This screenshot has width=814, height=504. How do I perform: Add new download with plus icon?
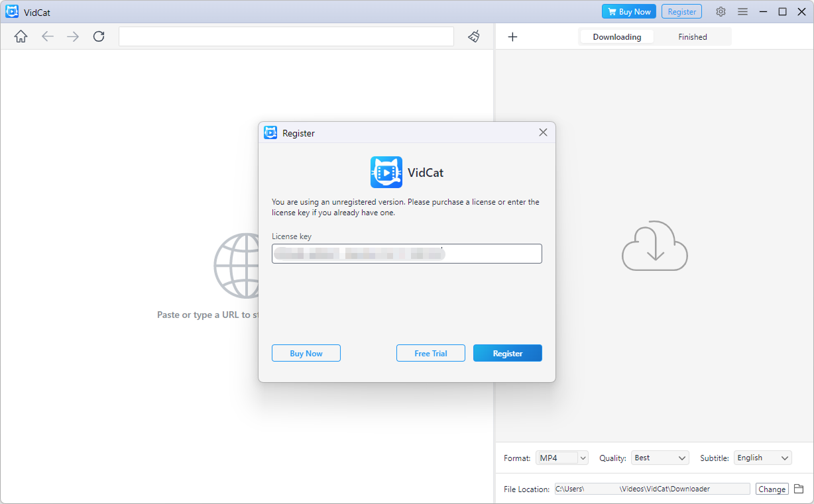point(512,37)
